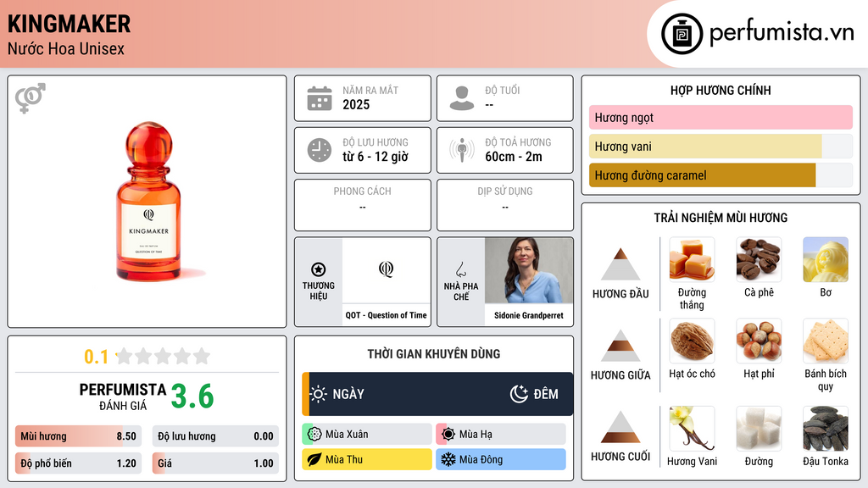This screenshot has width=868, height=488.
Task: Click the Bánh bích quy biscuit image
Action: pos(826,341)
